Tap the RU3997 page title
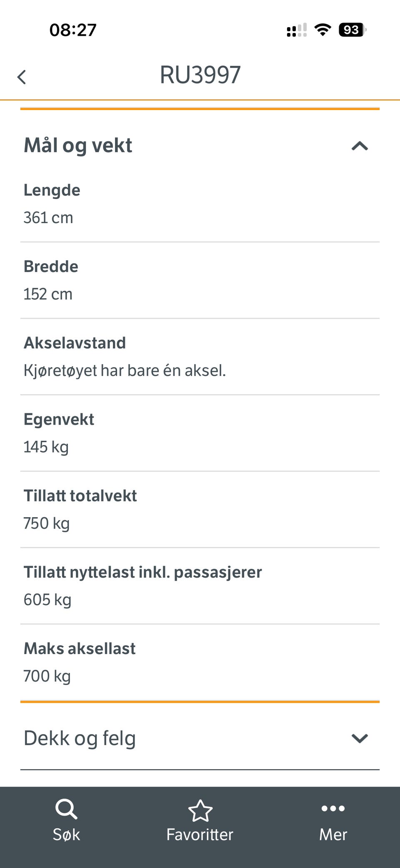This screenshot has height=868, width=400. [x=200, y=75]
